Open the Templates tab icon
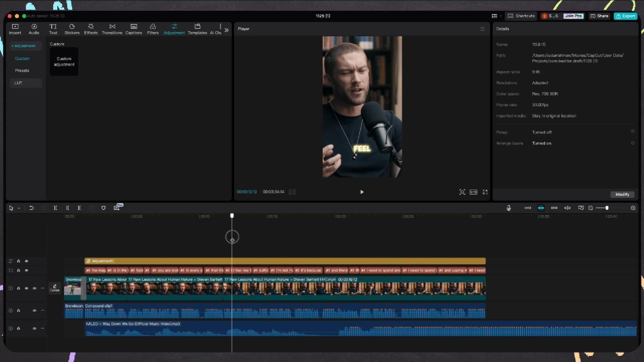The image size is (644, 362). (x=197, y=26)
